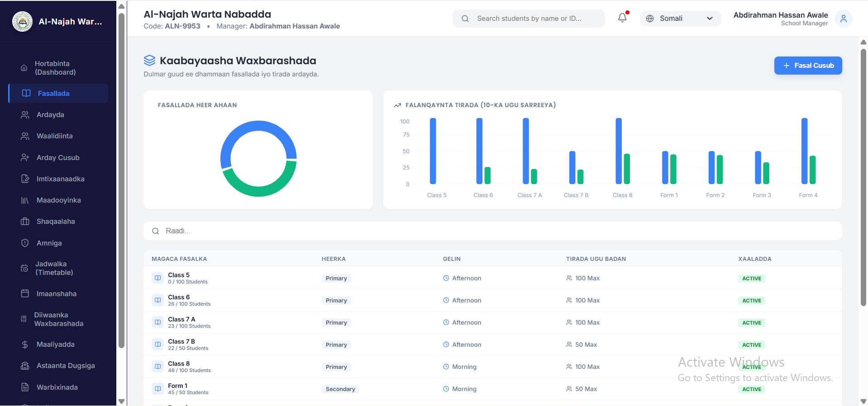The height and width of the screenshot is (406, 868).
Task: Open Jadwalka (Timetable) page
Action: point(58,268)
